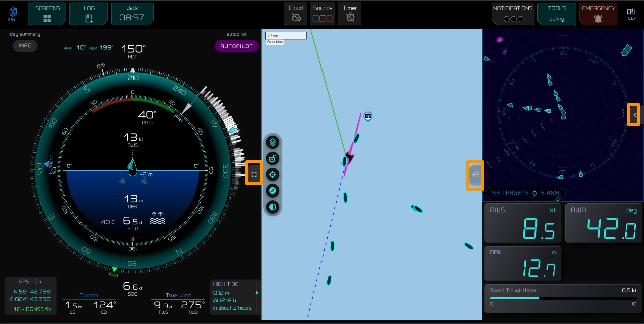Click the VAR 10° HDM 199° readout
The height and width of the screenshot is (324, 644).
coord(88,48)
